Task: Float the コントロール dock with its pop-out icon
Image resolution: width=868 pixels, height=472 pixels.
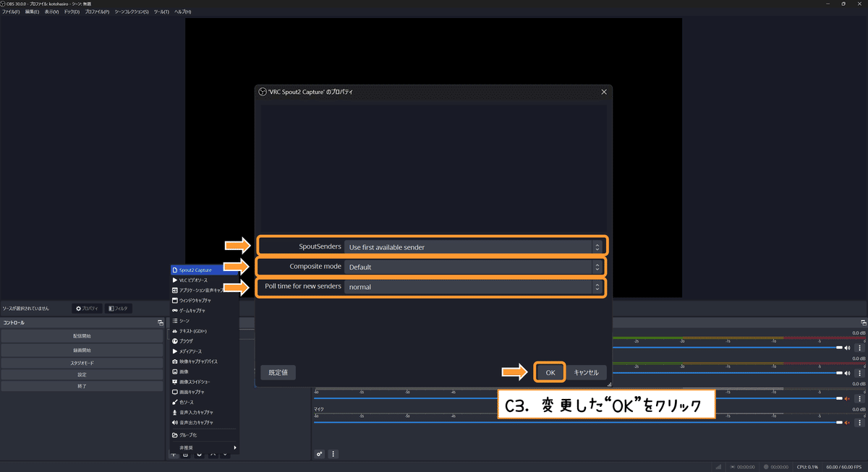Action: click(161, 322)
